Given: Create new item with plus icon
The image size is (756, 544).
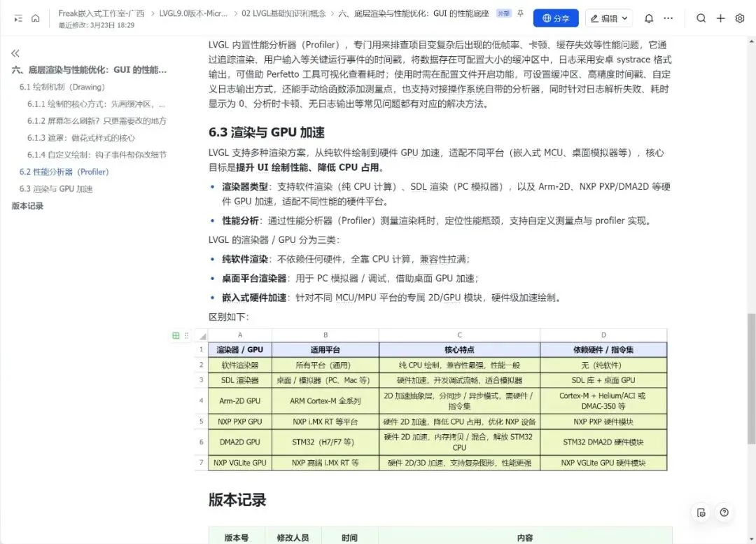Looking at the screenshot, I should 720,18.
